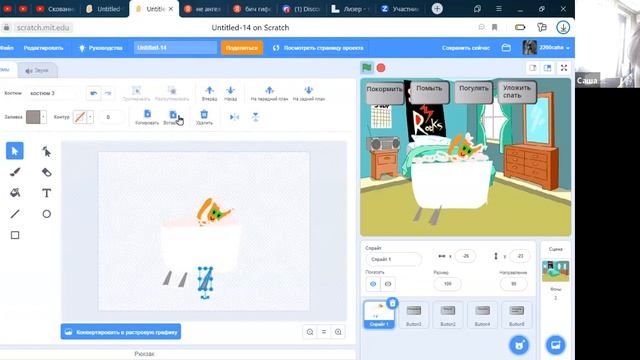
Task: Hide the sprite from stage
Action: [x=388, y=284]
